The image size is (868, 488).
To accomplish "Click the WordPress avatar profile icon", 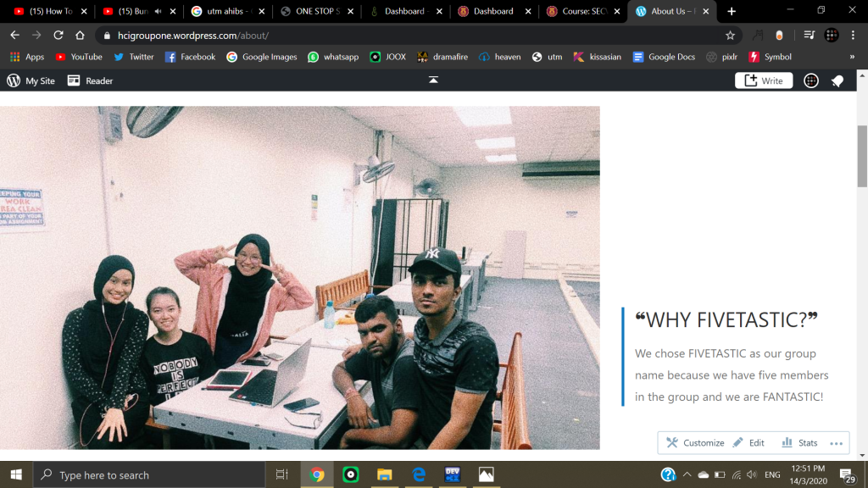I will [811, 80].
